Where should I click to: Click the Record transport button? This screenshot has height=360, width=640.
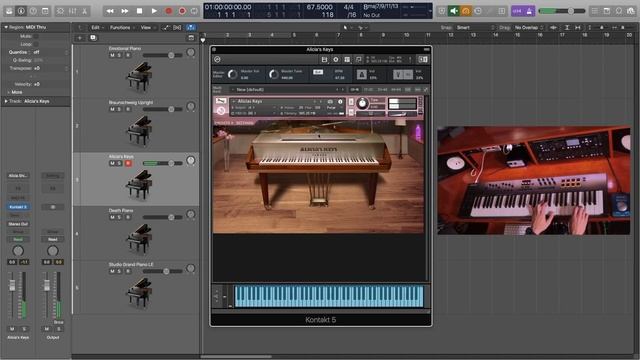tap(169, 11)
